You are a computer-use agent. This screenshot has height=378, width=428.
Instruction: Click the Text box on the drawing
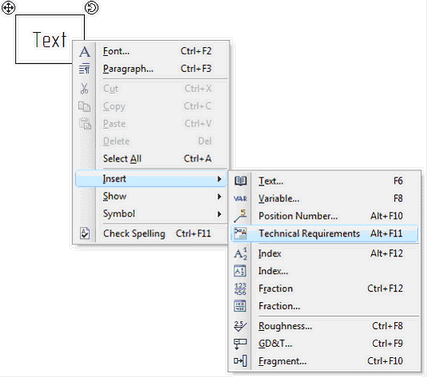pos(50,39)
